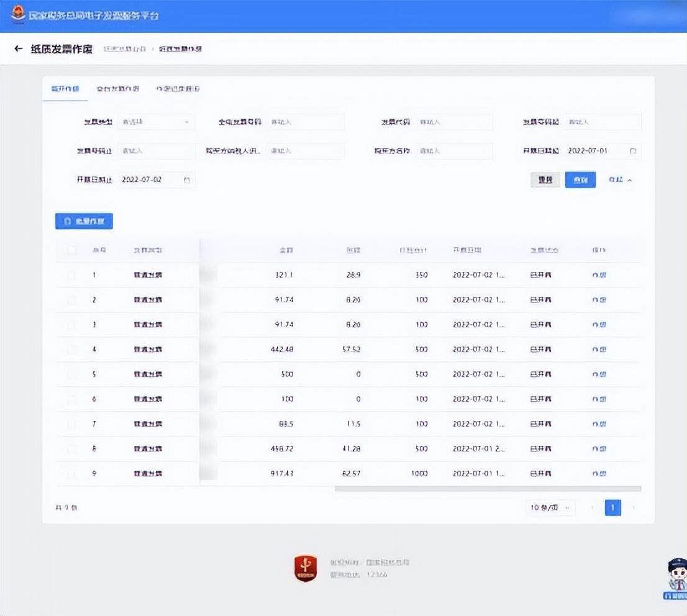Select the first tab 已开作废
The width and height of the screenshot is (687, 616).
65,89
